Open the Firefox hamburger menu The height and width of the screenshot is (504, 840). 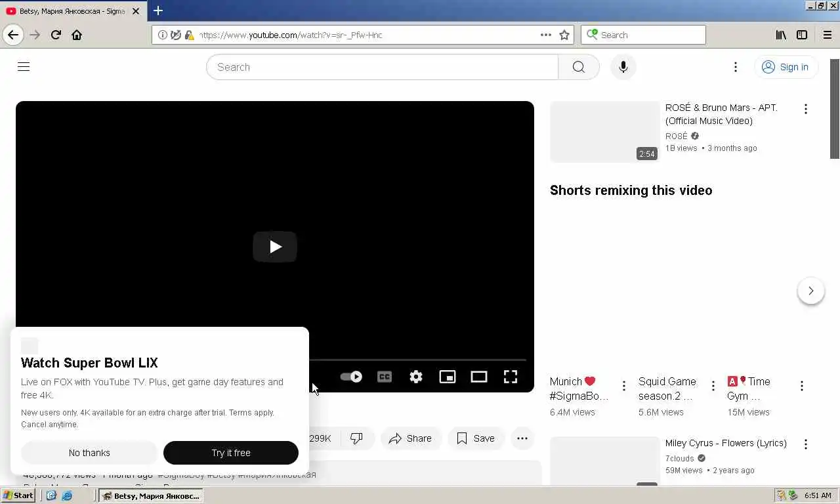pos(827,35)
